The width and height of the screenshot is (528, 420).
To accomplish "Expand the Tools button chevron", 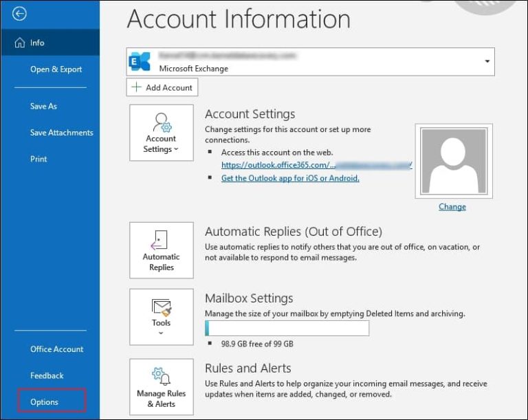I will [x=161, y=333].
